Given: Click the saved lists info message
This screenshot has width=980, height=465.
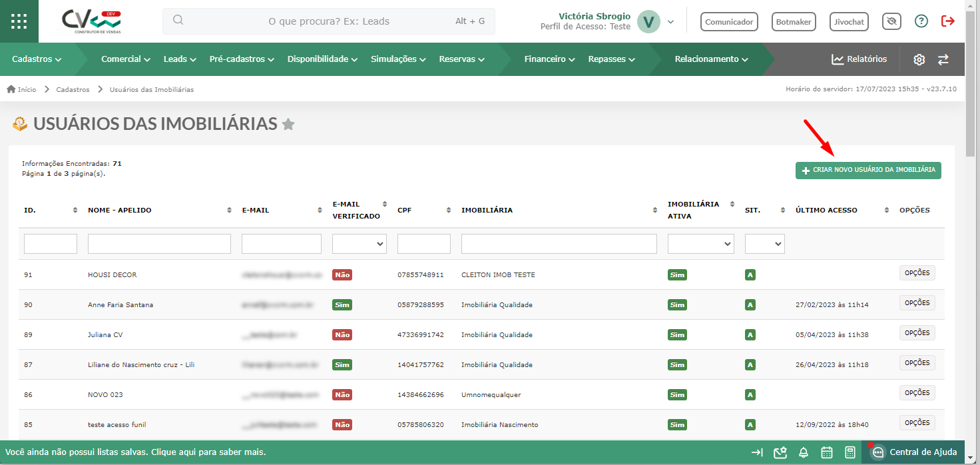Looking at the screenshot, I should point(135,452).
